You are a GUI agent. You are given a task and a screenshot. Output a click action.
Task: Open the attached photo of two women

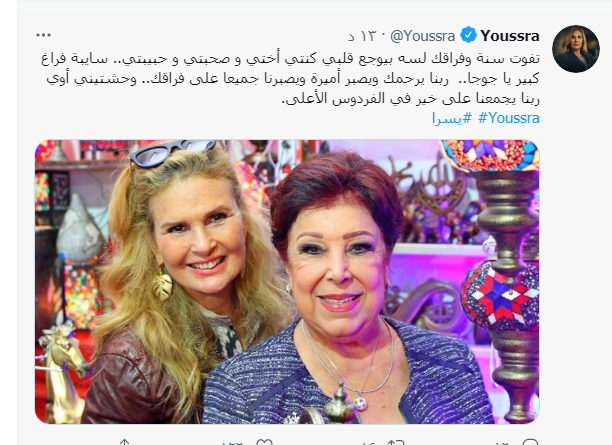point(287,282)
